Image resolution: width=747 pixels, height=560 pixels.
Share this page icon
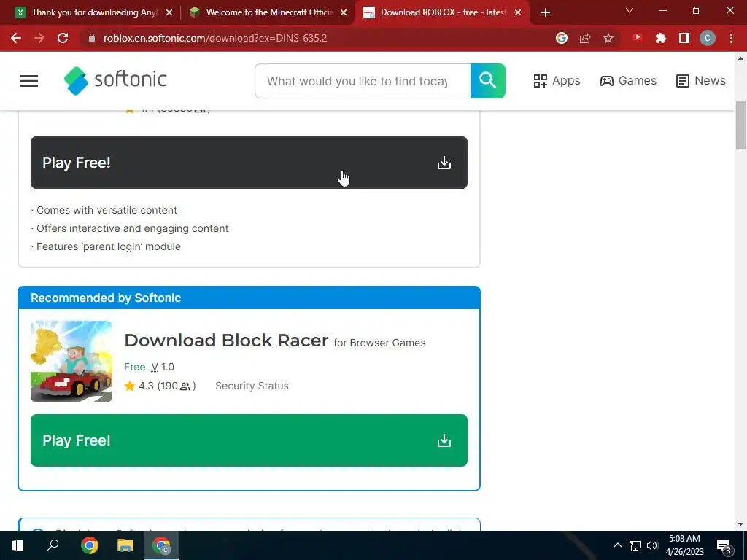[x=585, y=38]
